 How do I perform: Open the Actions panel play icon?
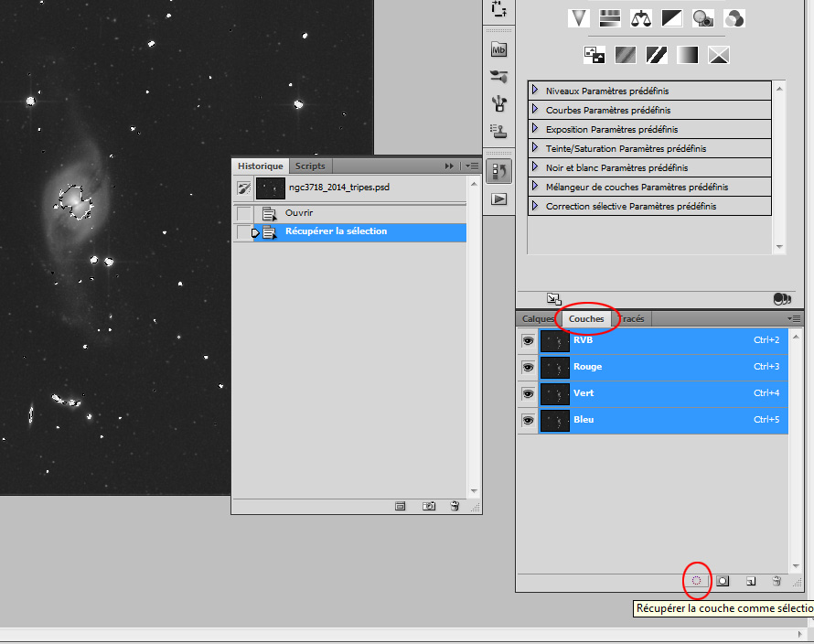click(x=498, y=199)
